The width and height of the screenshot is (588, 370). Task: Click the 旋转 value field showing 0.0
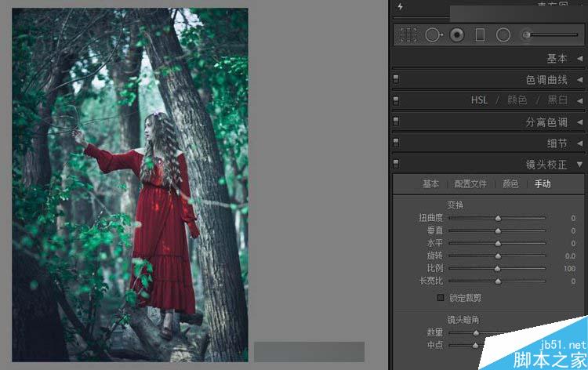click(x=571, y=256)
